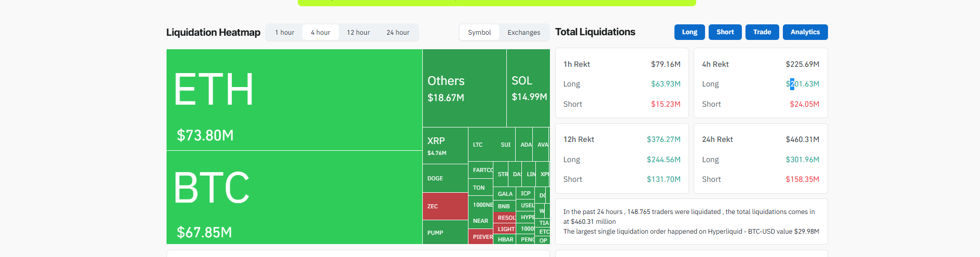Open the Analytics button
Image resolution: width=980 pixels, height=257 pixels.
[805, 32]
